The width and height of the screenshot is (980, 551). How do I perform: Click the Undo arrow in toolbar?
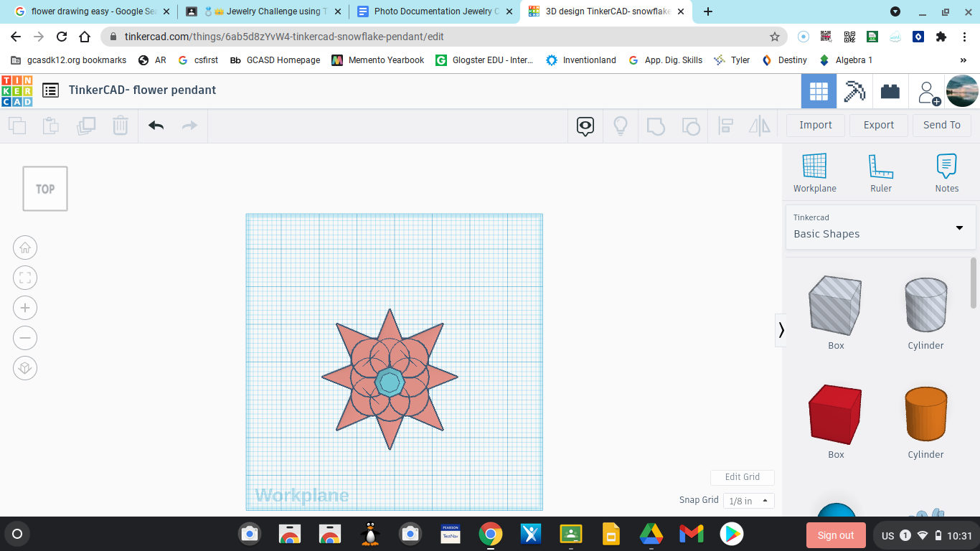coord(156,126)
